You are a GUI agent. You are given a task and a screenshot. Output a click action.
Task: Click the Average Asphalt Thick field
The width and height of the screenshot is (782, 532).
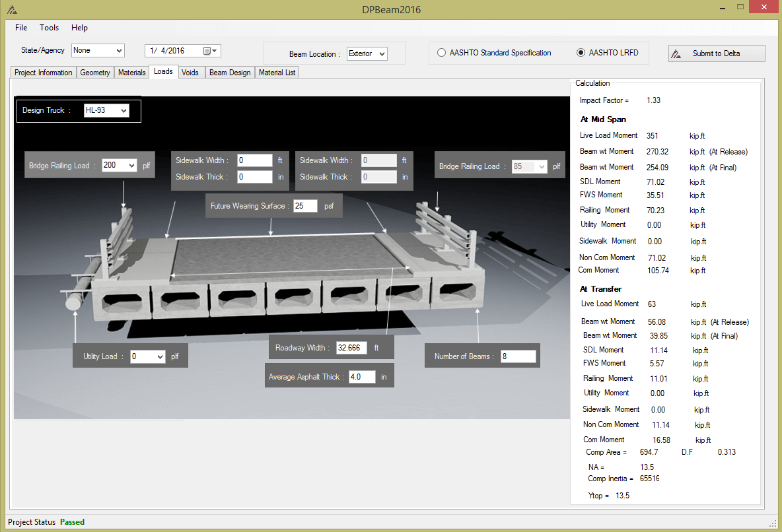click(361, 377)
